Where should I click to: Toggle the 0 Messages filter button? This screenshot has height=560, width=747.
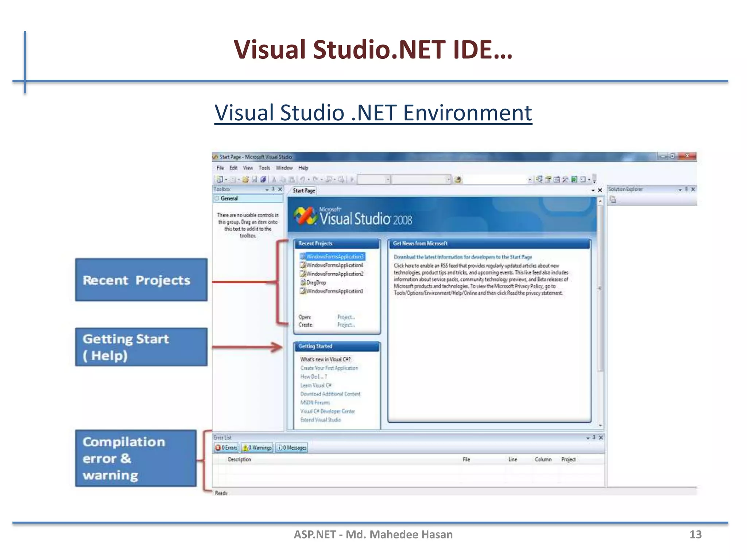(x=292, y=448)
